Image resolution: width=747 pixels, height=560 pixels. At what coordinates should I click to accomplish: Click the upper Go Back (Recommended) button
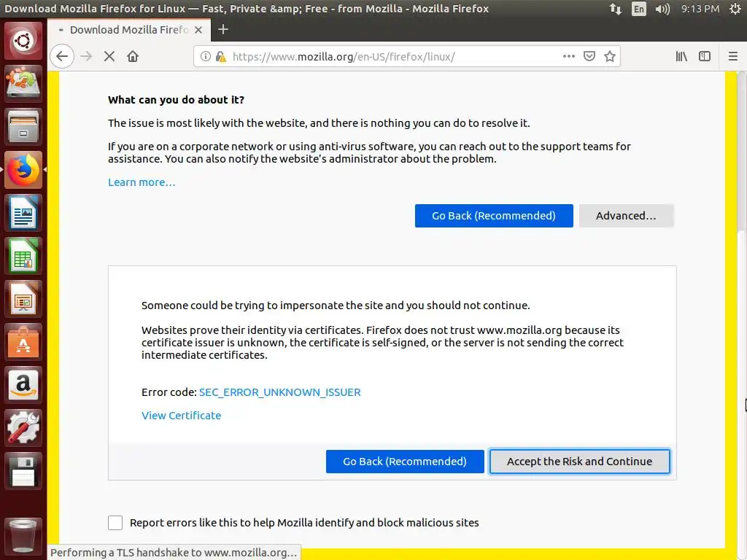(494, 216)
